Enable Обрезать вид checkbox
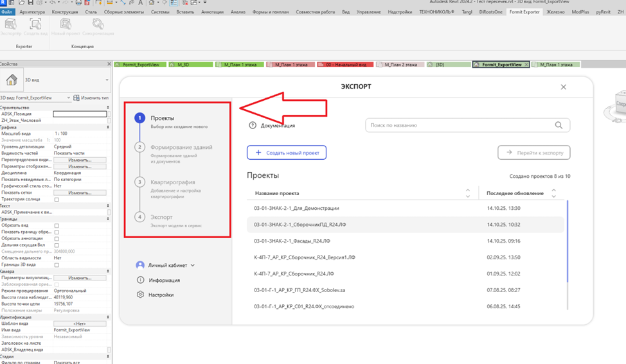 57,226
